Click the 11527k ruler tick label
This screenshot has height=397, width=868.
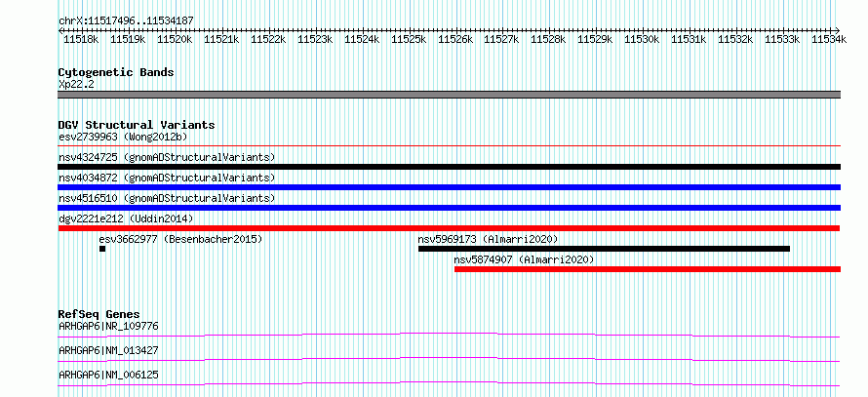502,39
